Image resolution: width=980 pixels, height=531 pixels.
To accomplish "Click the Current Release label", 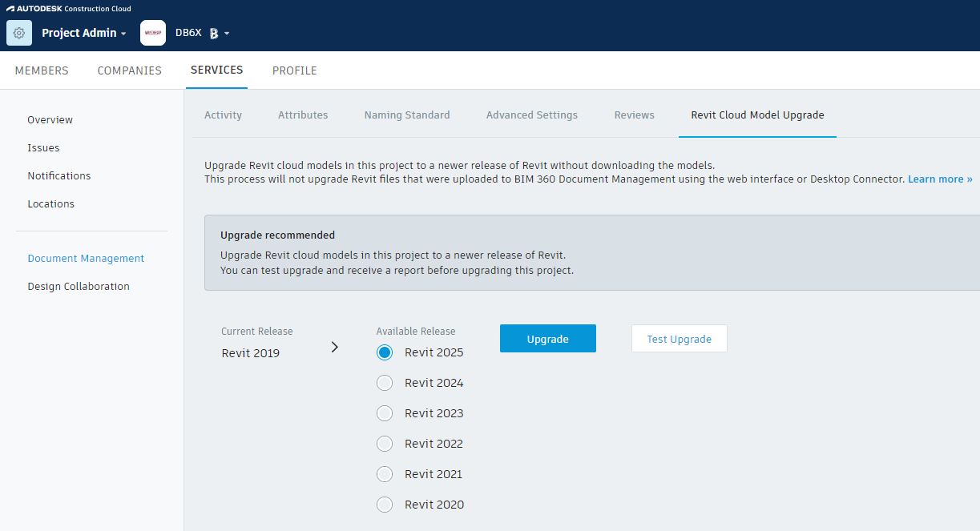I will [257, 332].
